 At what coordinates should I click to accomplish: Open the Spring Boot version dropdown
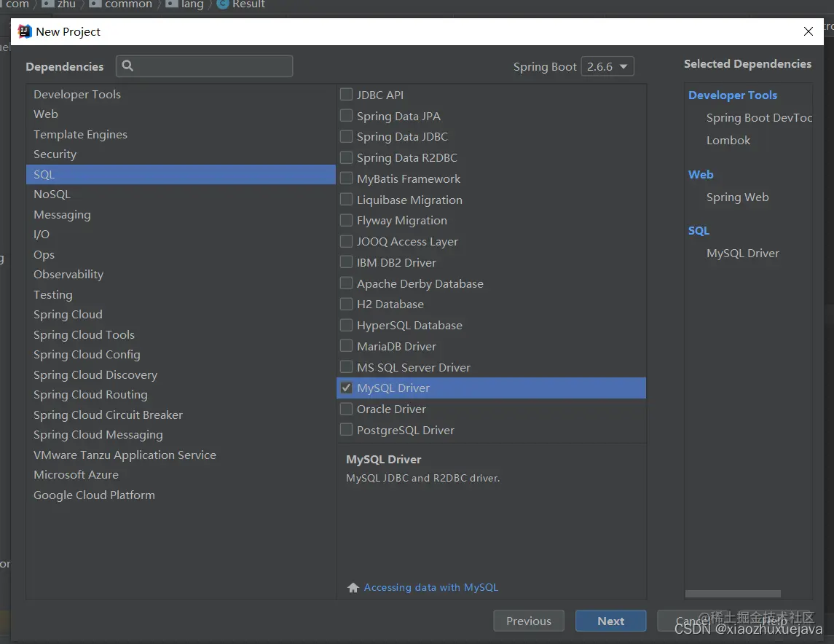[607, 66]
